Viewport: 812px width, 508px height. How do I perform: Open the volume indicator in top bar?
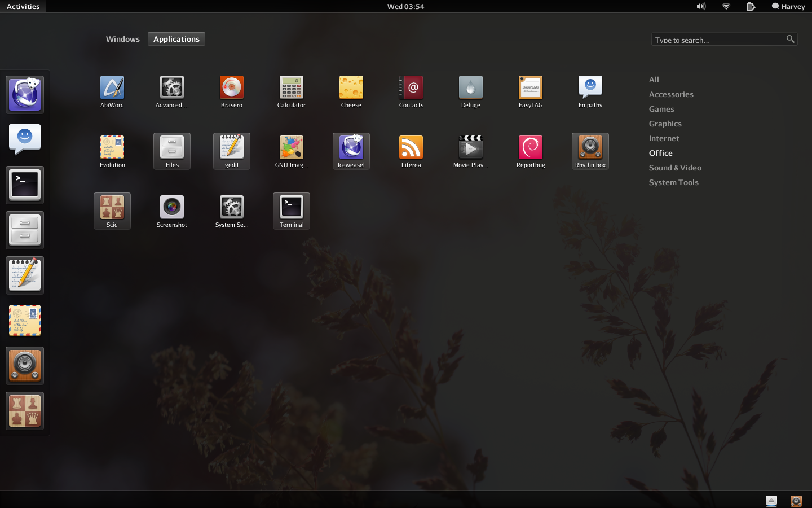(x=701, y=6)
